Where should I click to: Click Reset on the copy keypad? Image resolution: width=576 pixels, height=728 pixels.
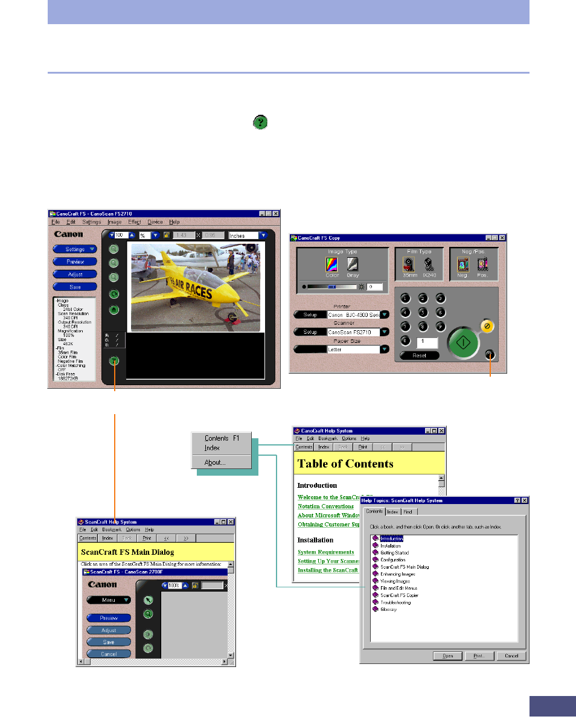419,356
